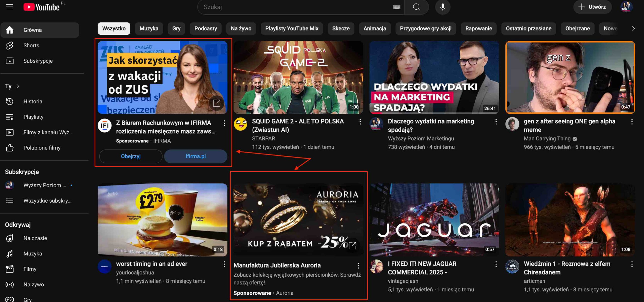The image size is (644, 302).
Task: Open the on-screen keyboard in the search bar
Action: click(396, 7)
